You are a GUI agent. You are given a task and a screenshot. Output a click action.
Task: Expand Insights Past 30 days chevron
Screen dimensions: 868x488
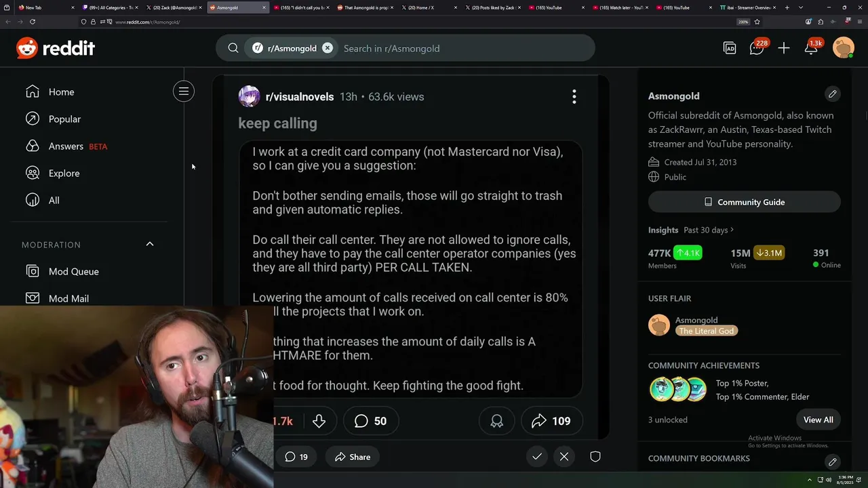pyautogui.click(x=732, y=230)
